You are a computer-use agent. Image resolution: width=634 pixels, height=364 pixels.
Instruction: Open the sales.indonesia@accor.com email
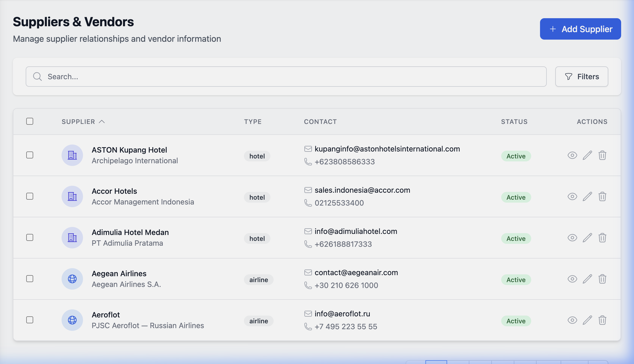tap(362, 190)
